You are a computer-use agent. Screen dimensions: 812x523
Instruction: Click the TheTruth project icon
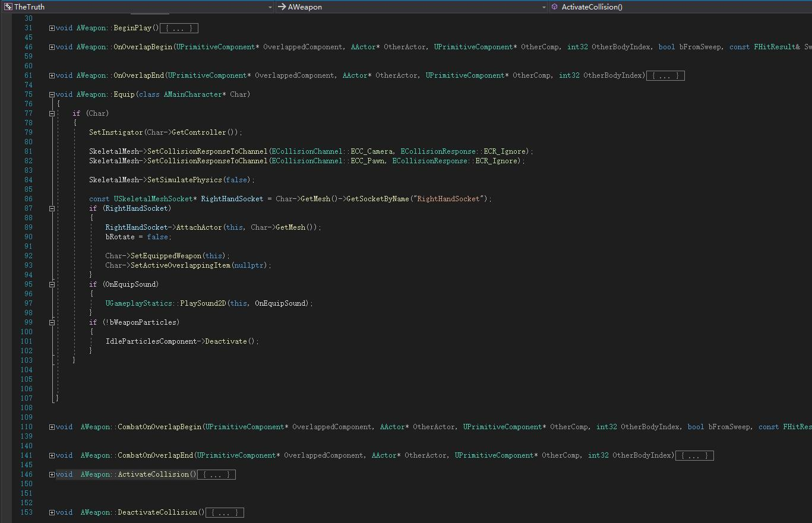[x=8, y=7]
